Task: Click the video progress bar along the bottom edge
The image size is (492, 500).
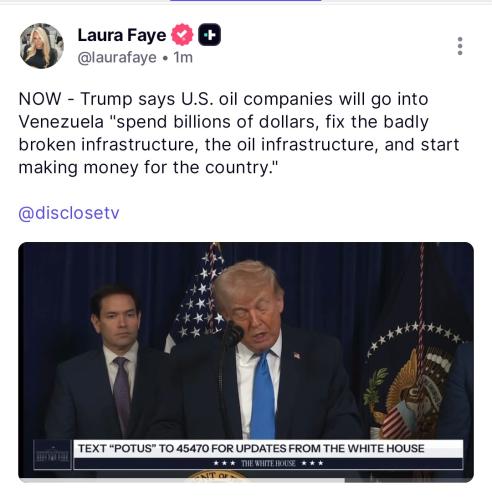Action: pos(246,481)
